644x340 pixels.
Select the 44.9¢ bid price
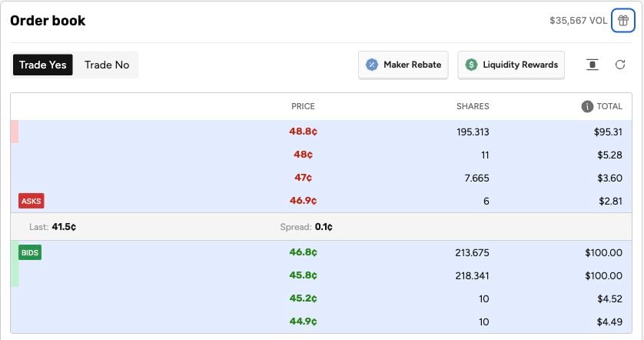(x=303, y=321)
